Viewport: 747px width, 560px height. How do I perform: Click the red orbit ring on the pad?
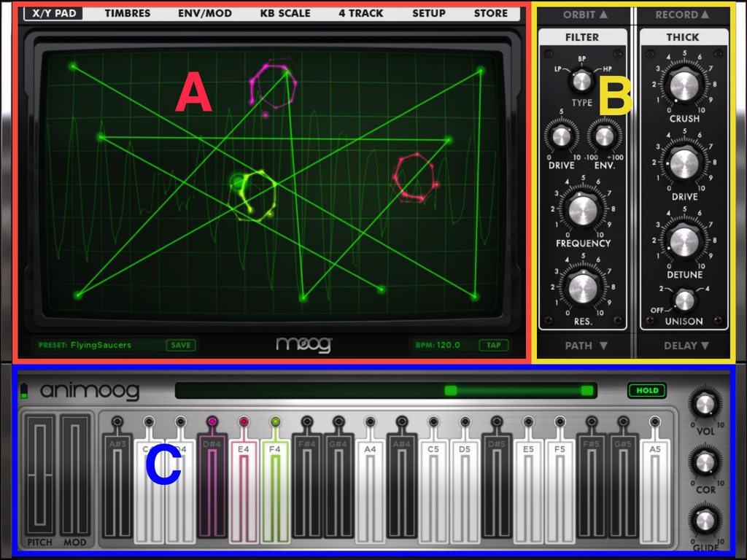pyautogui.click(x=414, y=177)
